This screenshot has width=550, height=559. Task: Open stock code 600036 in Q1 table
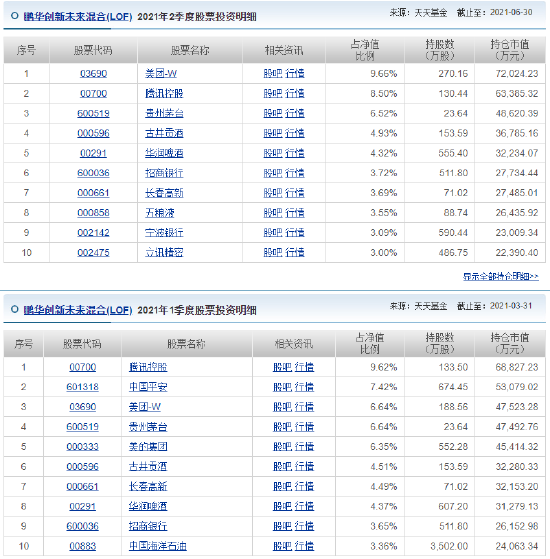point(83,526)
